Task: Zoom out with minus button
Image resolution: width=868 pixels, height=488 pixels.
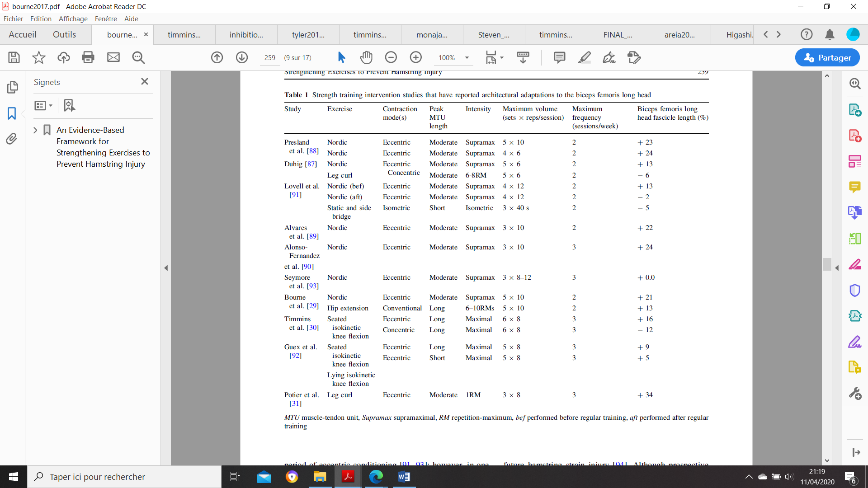Action: (391, 57)
